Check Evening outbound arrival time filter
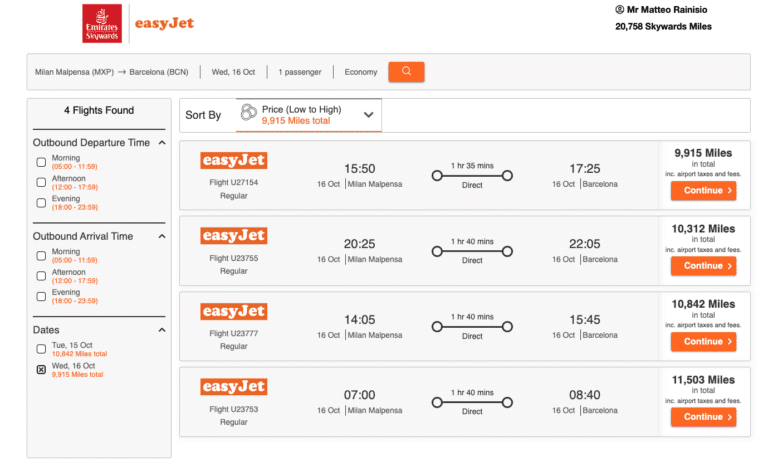This screenshot has width=768, height=461. coord(41,296)
